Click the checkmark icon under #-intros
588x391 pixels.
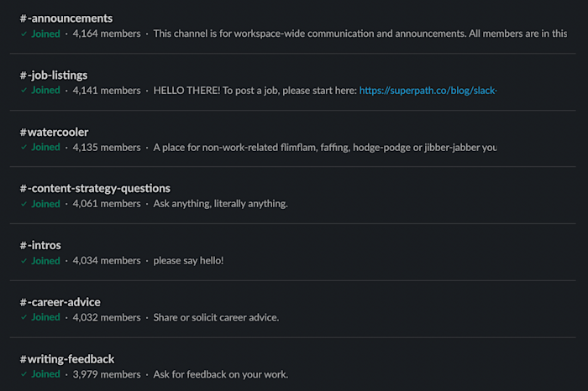(x=24, y=261)
